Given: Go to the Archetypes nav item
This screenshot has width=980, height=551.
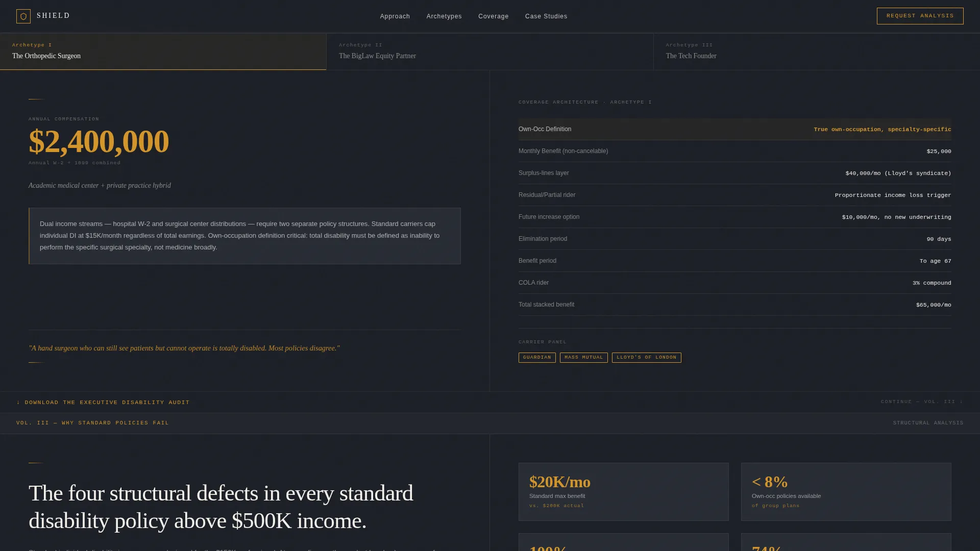Looking at the screenshot, I should tap(444, 16).
